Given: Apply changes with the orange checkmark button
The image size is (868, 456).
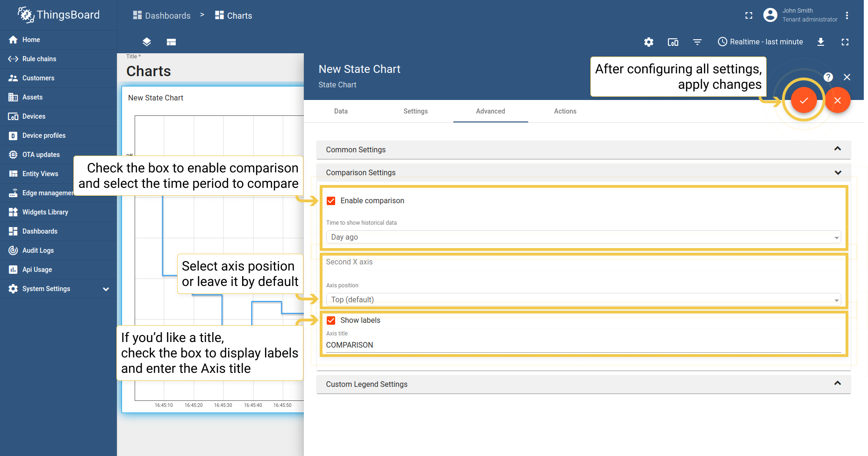Looking at the screenshot, I should point(803,100).
